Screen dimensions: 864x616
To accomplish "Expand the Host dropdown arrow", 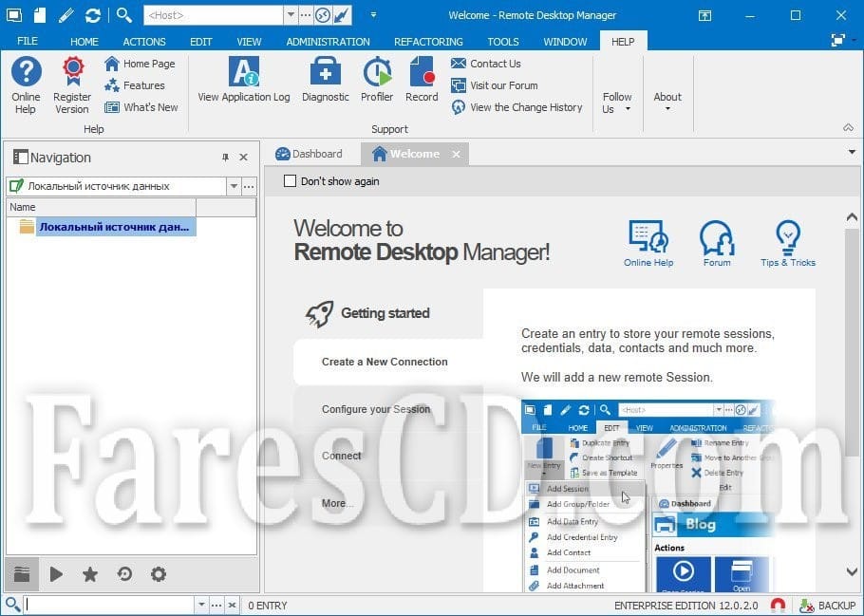I will 291,15.
